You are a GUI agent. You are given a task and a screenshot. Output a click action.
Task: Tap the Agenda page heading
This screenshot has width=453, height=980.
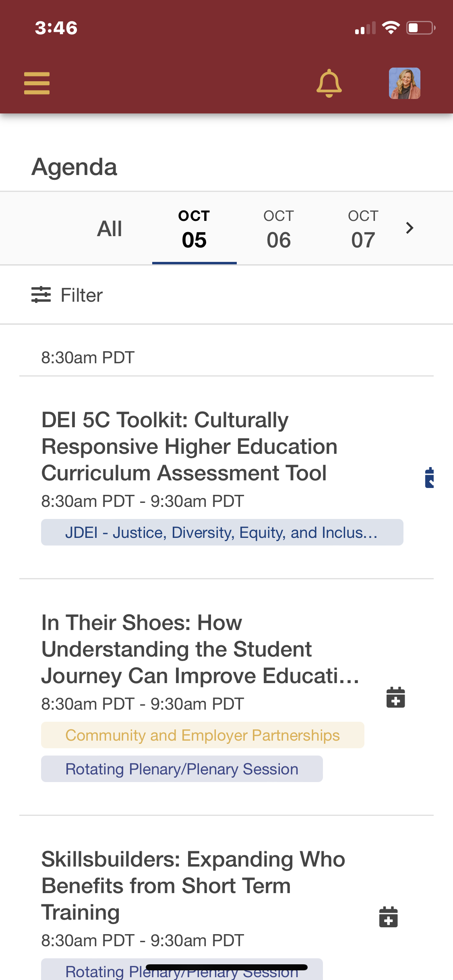74,167
